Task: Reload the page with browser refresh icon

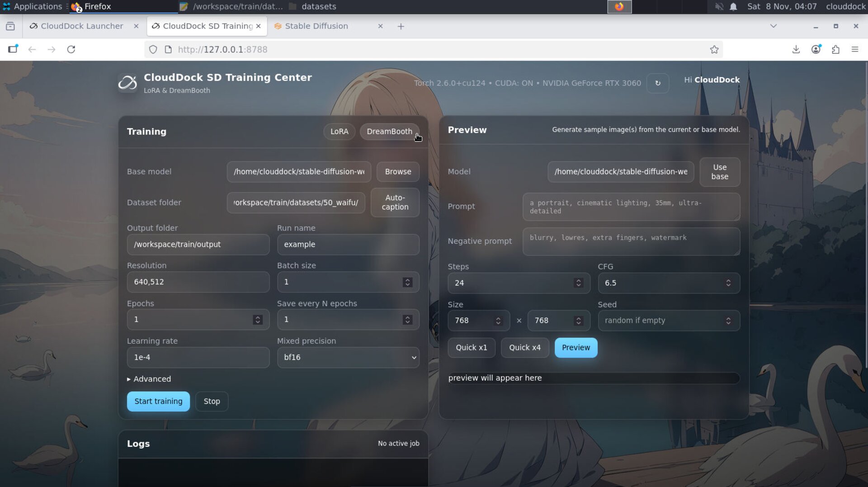Action: [71, 49]
